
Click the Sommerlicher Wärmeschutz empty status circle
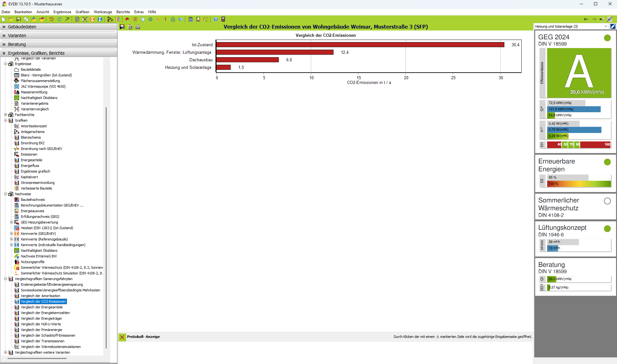point(607,201)
